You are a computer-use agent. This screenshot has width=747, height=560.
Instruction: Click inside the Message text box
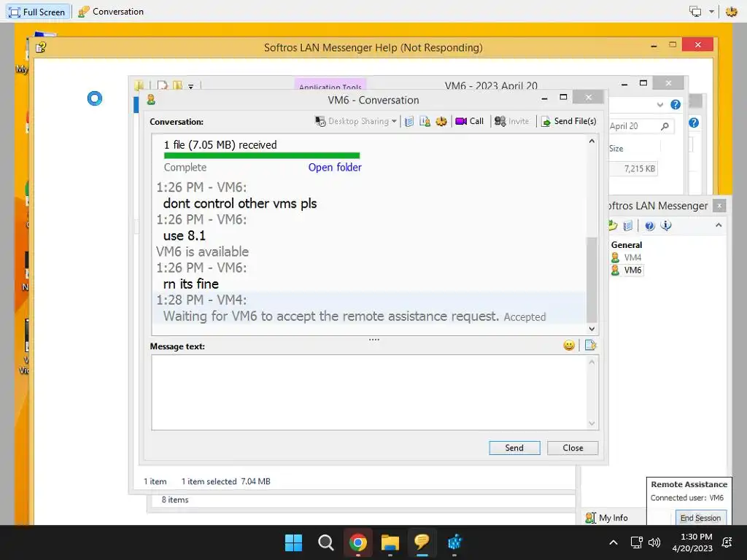tap(370, 392)
